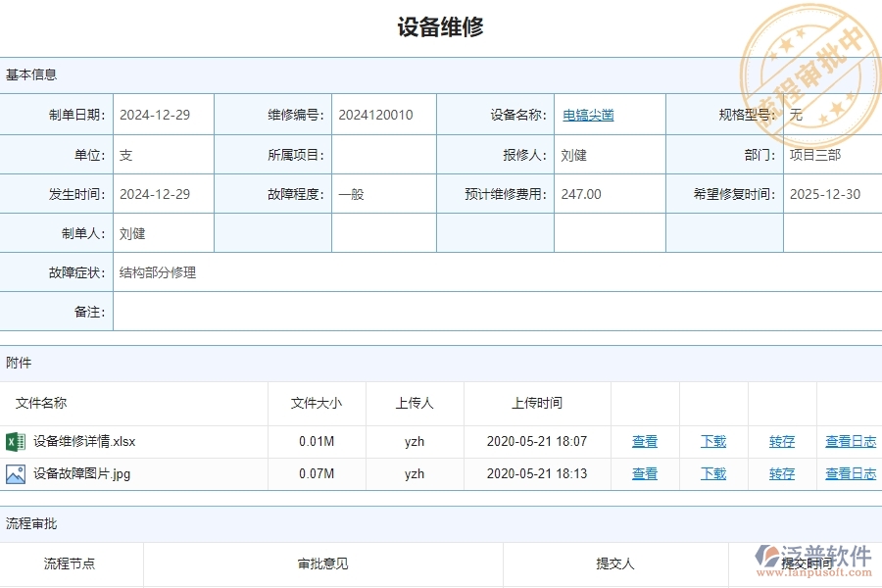Click the 设备维修 page title
The width and height of the screenshot is (882, 588).
pyautogui.click(x=441, y=26)
